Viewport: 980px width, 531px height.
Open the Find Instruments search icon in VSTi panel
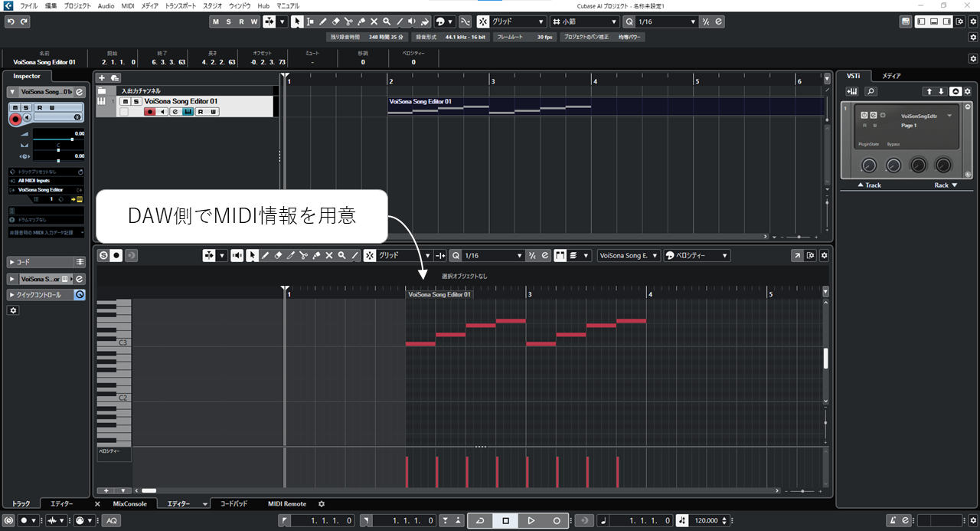coord(871,91)
